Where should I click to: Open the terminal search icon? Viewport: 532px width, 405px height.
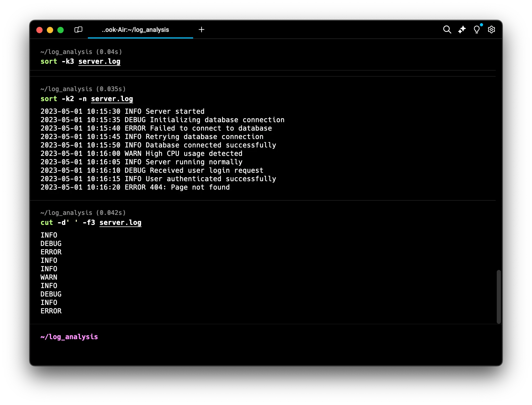pos(447,29)
